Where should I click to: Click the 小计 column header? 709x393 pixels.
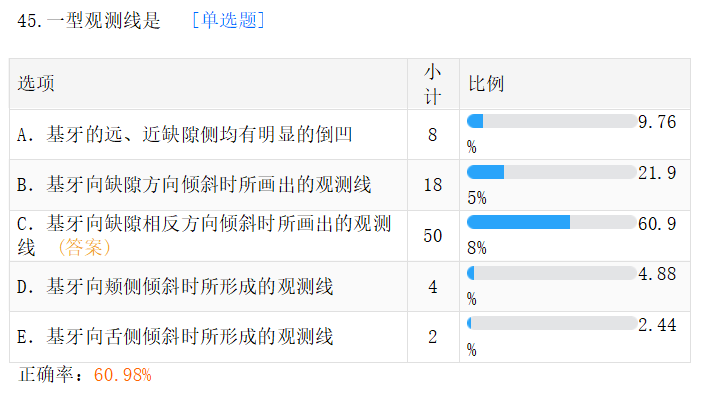pos(433,84)
